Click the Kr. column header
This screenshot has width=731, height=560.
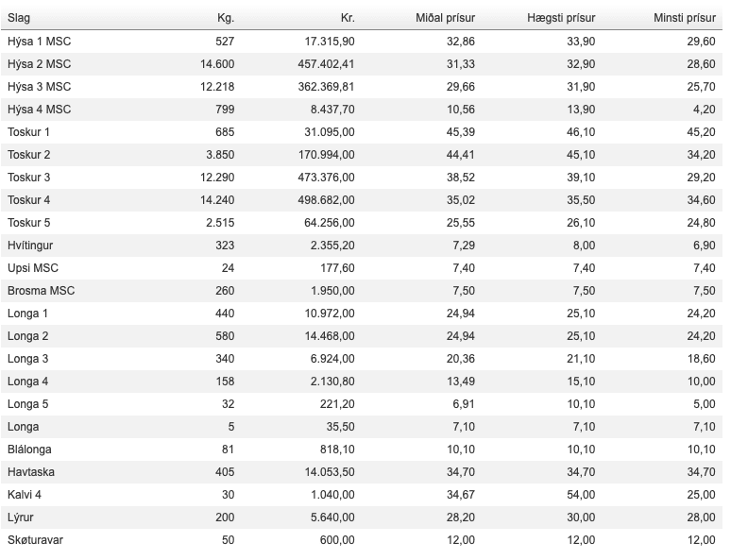[347, 18]
